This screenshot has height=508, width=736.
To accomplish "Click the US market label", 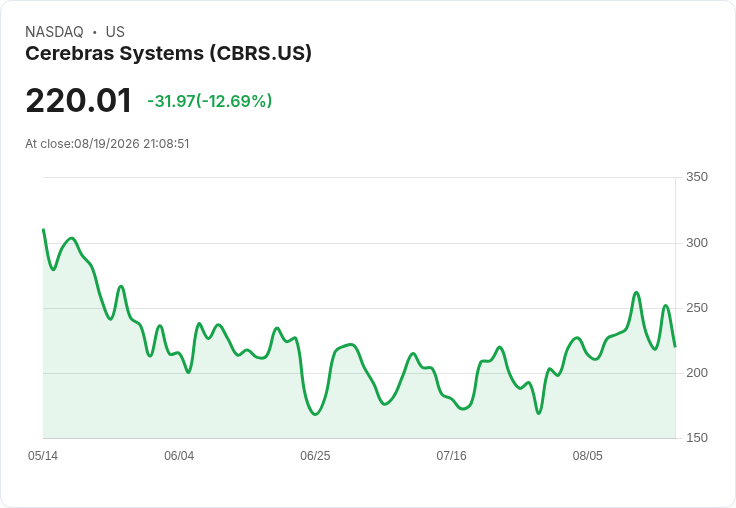I will [115, 32].
